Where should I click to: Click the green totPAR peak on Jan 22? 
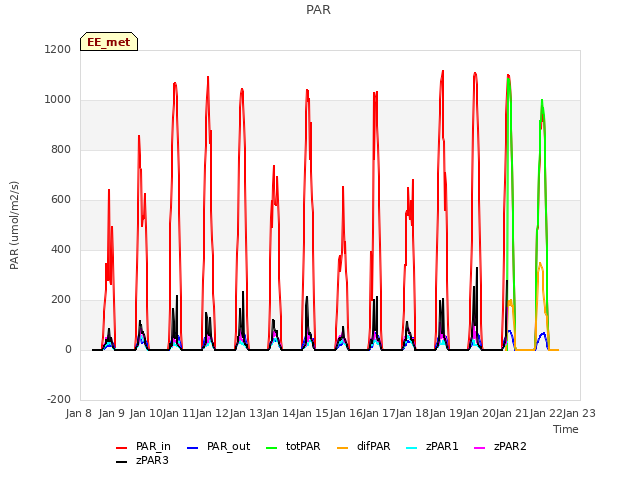(x=542, y=100)
